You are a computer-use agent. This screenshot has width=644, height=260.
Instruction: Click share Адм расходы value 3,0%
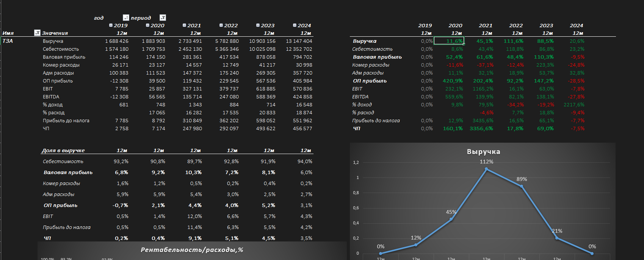(233, 194)
